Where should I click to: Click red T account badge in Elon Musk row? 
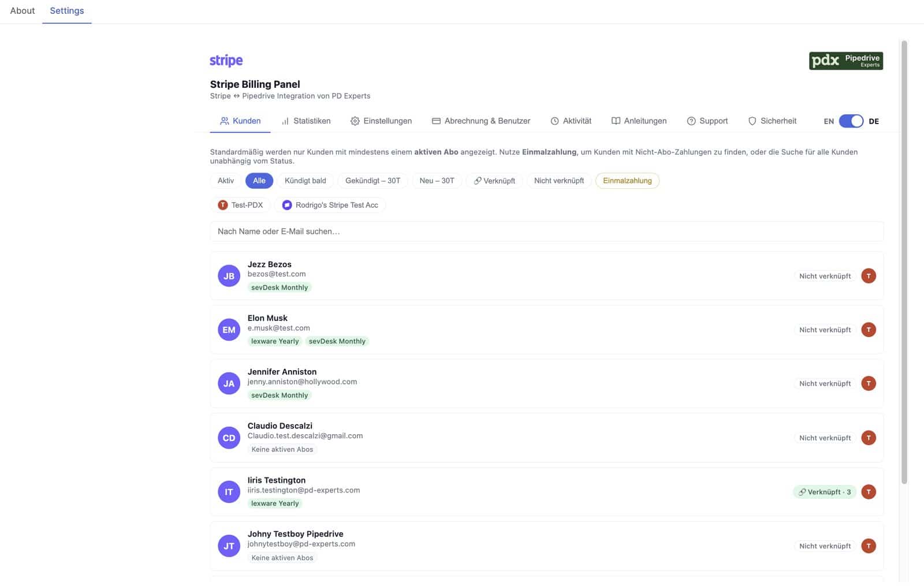(869, 330)
